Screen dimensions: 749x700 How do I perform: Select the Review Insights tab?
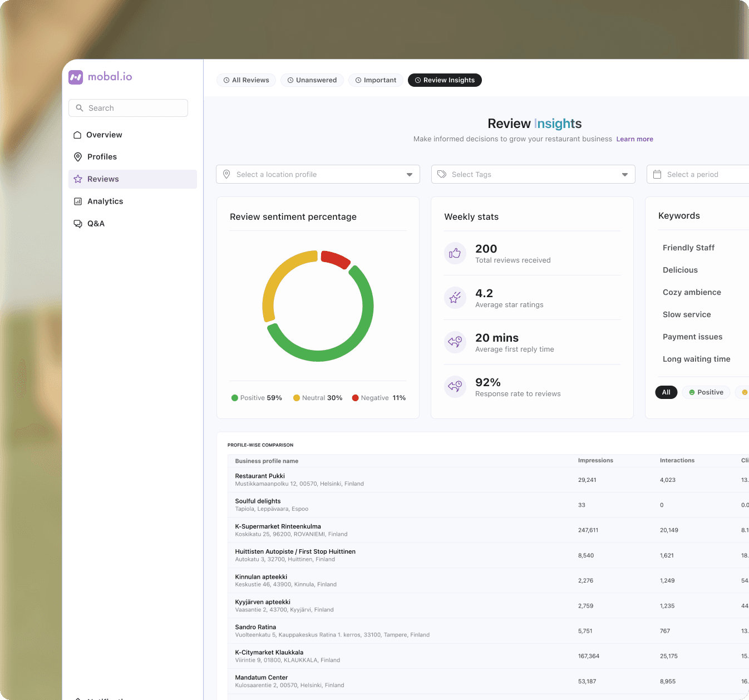tap(445, 80)
